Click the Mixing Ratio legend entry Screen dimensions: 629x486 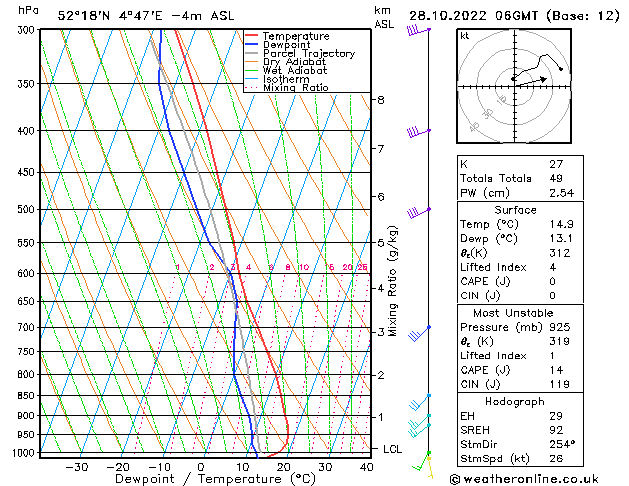[x=295, y=88]
